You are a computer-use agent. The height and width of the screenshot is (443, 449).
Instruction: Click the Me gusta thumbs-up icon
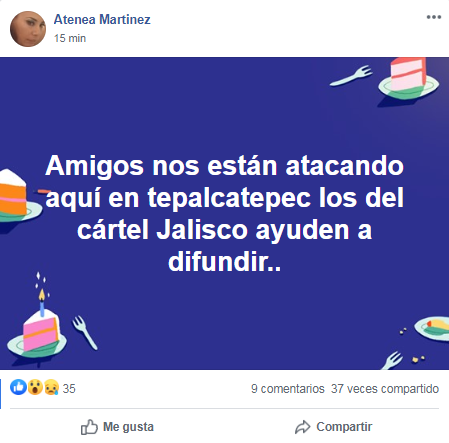(x=89, y=427)
